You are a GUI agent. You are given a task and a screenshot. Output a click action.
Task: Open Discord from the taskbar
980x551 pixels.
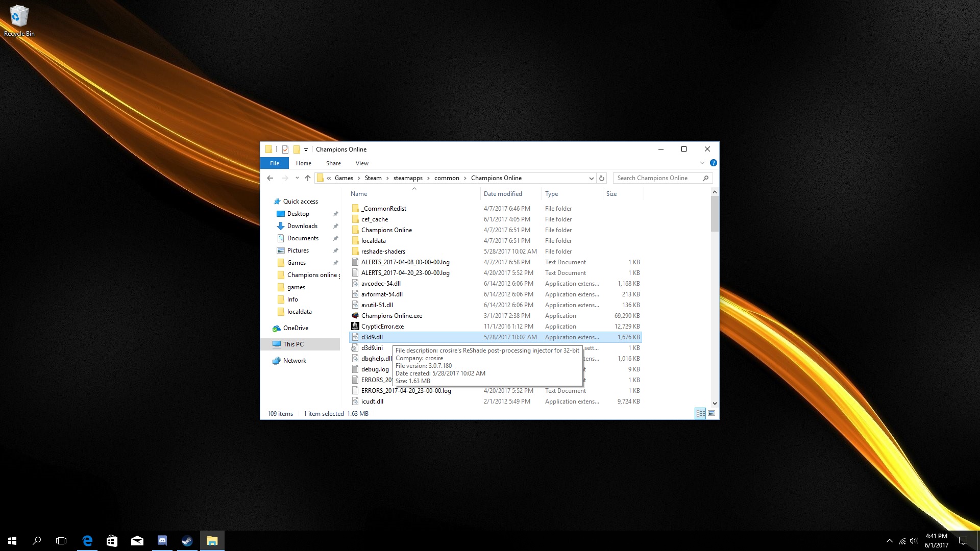162,541
